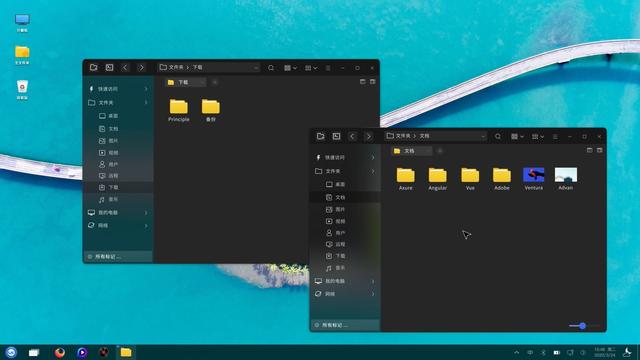
Task: Open hamburger menu in the 下载 window
Action: tap(328, 68)
